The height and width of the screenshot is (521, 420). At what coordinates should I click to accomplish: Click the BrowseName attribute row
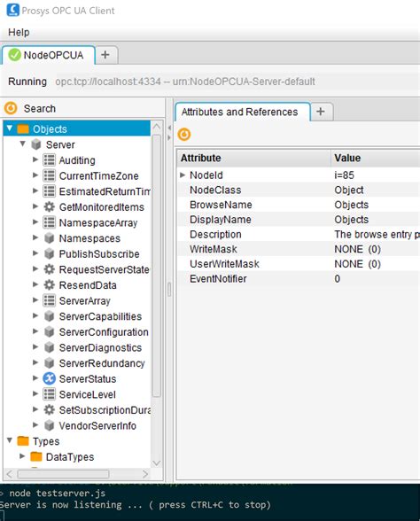tap(299, 205)
